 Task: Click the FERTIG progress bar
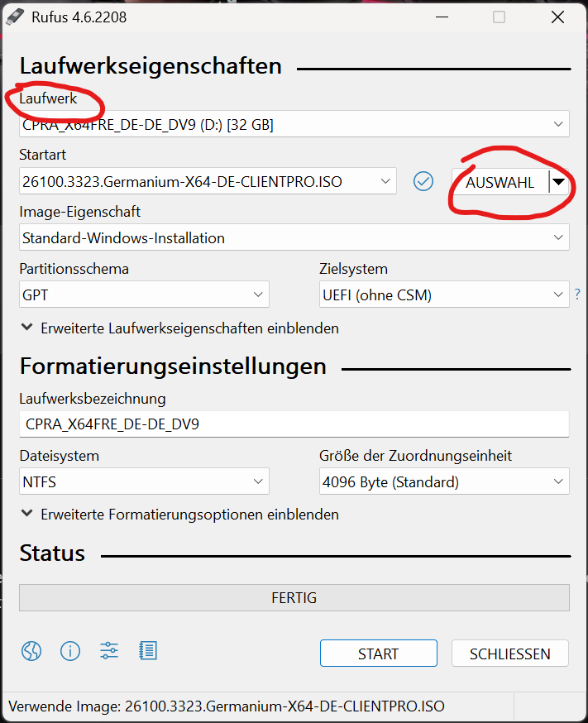294,597
